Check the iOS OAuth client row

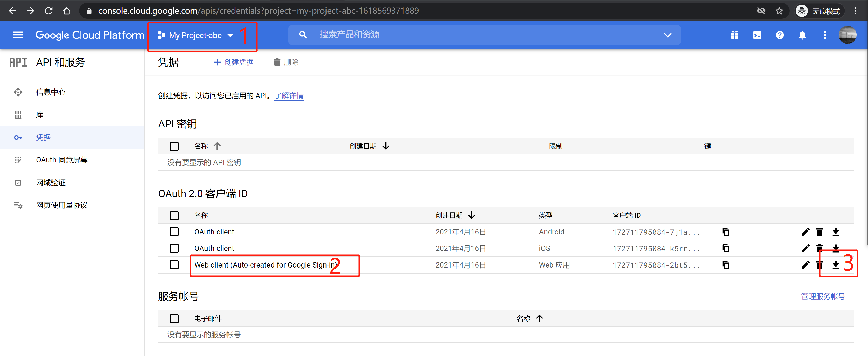pos(174,248)
